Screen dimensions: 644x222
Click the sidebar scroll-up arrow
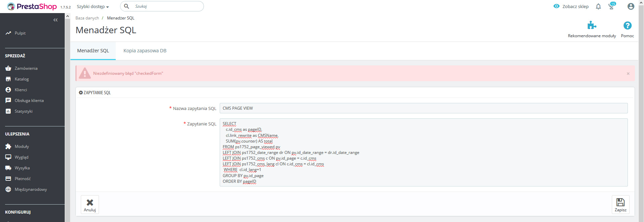coord(68,16)
